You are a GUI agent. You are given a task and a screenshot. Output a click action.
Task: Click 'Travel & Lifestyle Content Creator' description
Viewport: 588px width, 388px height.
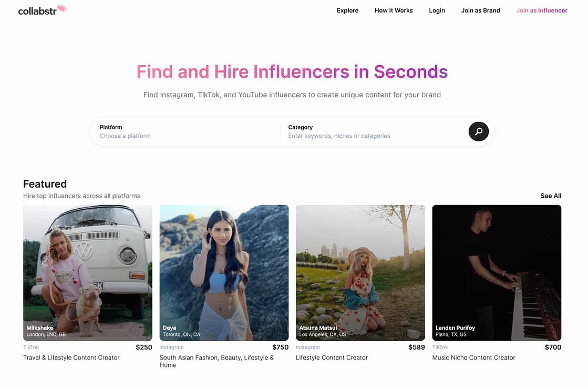coord(71,357)
